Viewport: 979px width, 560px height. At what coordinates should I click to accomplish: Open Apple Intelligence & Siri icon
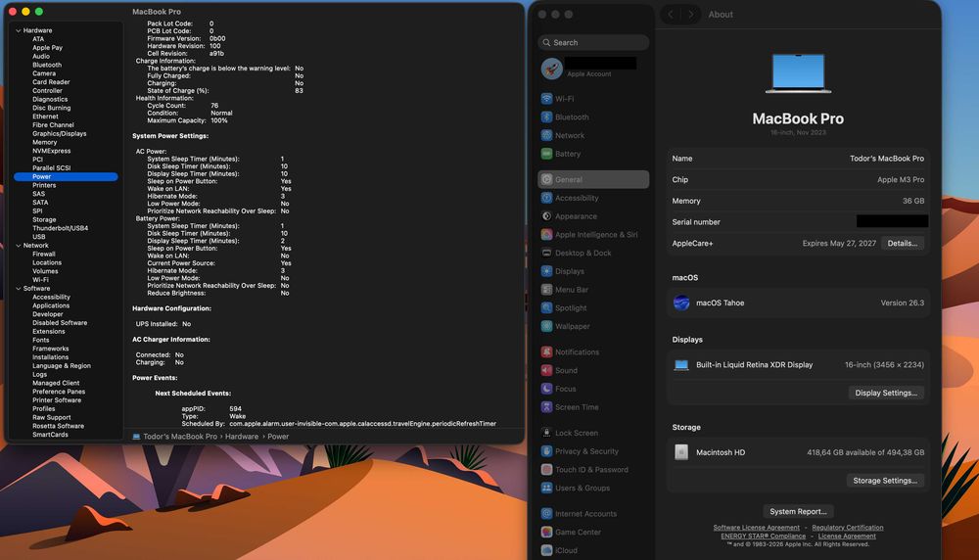coord(546,235)
